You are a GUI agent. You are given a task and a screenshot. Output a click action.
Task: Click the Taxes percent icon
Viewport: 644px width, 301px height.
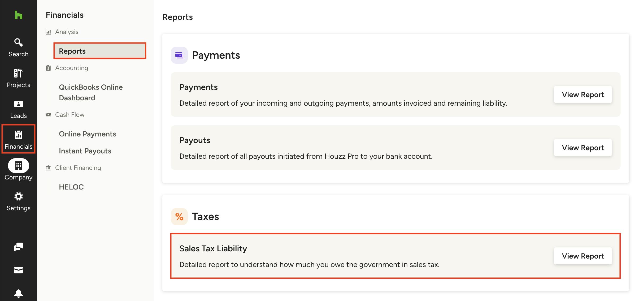click(179, 217)
